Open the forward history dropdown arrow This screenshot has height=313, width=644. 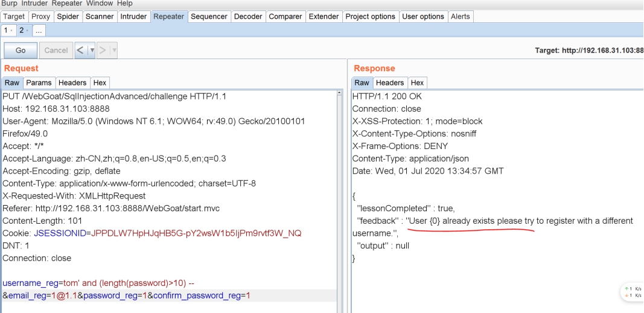(x=114, y=51)
